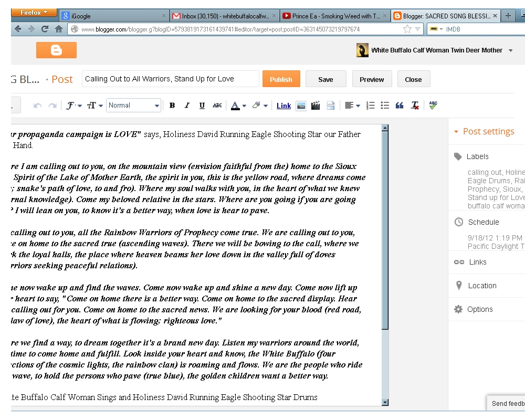Switch to the Gmail Inbox tab

pyautogui.click(x=224, y=16)
